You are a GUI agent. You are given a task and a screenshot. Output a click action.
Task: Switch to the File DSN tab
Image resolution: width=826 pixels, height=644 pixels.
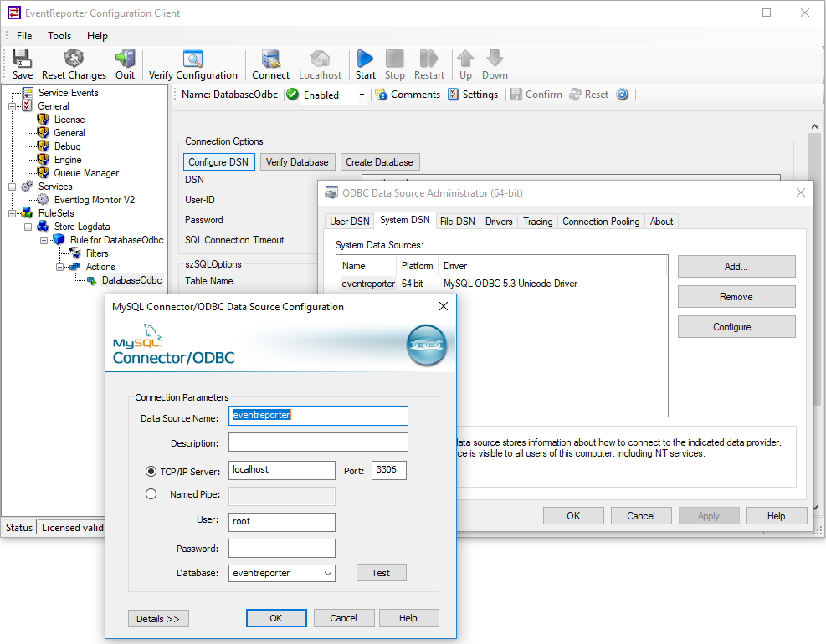point(457,222)
